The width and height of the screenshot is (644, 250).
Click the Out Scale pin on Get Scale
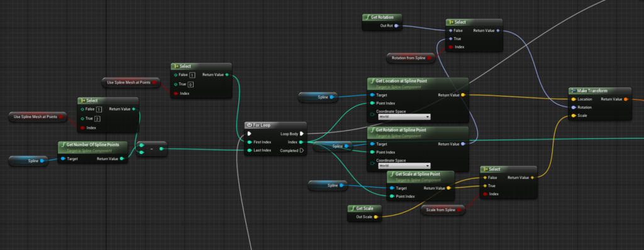coord(375,216)
